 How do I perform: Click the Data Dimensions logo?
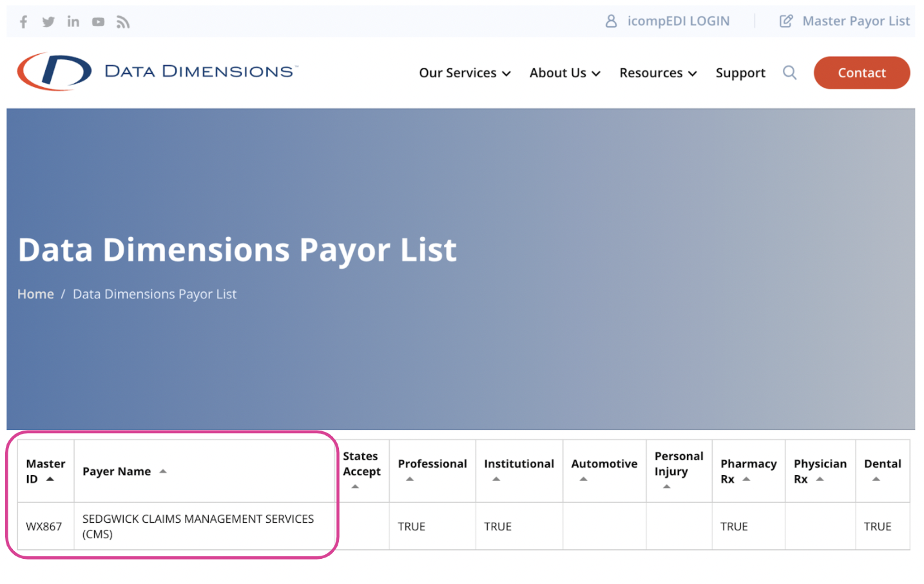click(157, 72)
